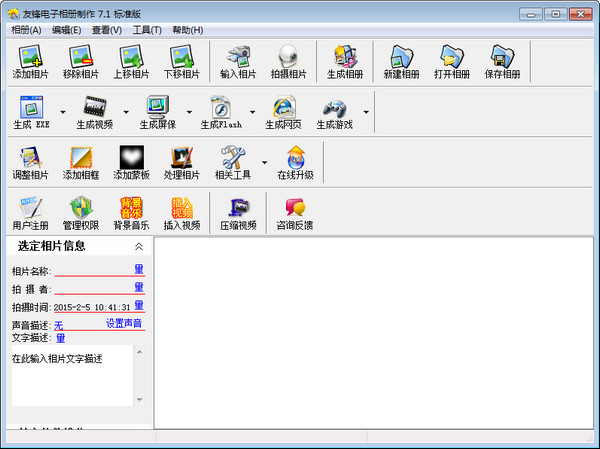The image size is (600, 449).
Task: Click the 生成屏保 (Screensaver) icon
Action: [x=158, y=107]
